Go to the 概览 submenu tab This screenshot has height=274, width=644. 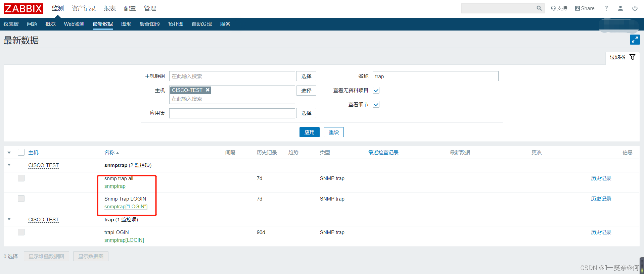tap(50, 24)
